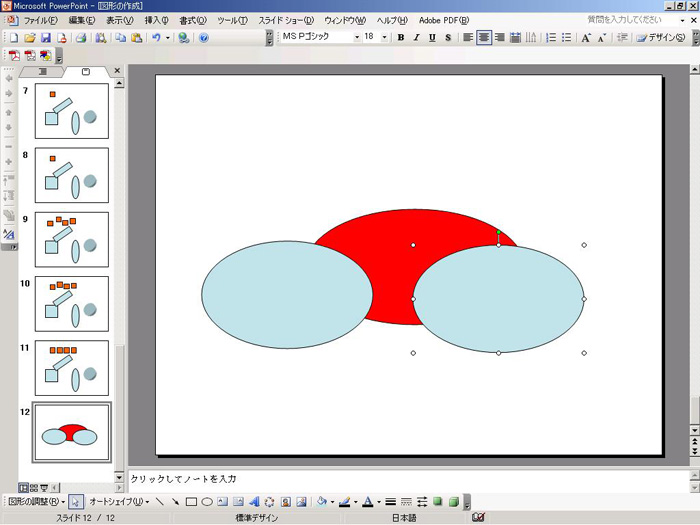Click the Design デザイン button
Viewport: 700px width, 525px height.
[x=661, y=38]
